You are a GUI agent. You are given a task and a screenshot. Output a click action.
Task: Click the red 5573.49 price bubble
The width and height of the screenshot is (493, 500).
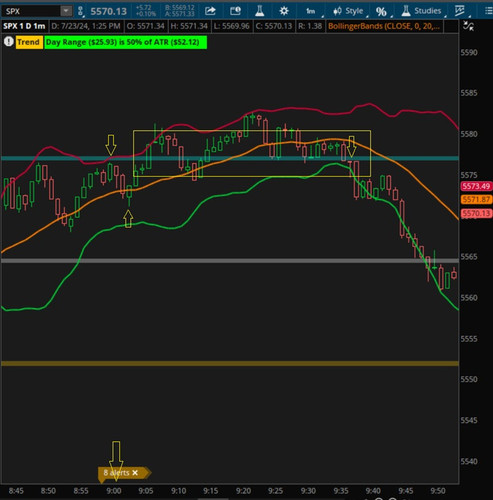point(476,186)
